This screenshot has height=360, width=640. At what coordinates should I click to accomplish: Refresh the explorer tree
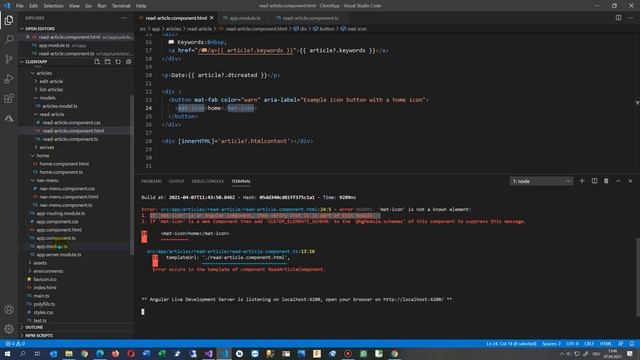point(118,62)
